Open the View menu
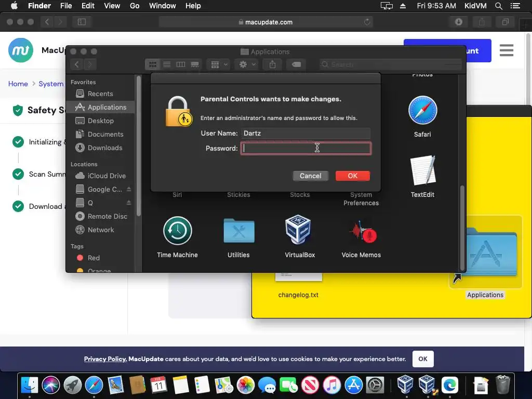The width and height of the screenshot is (532, 399). point(112,6)
